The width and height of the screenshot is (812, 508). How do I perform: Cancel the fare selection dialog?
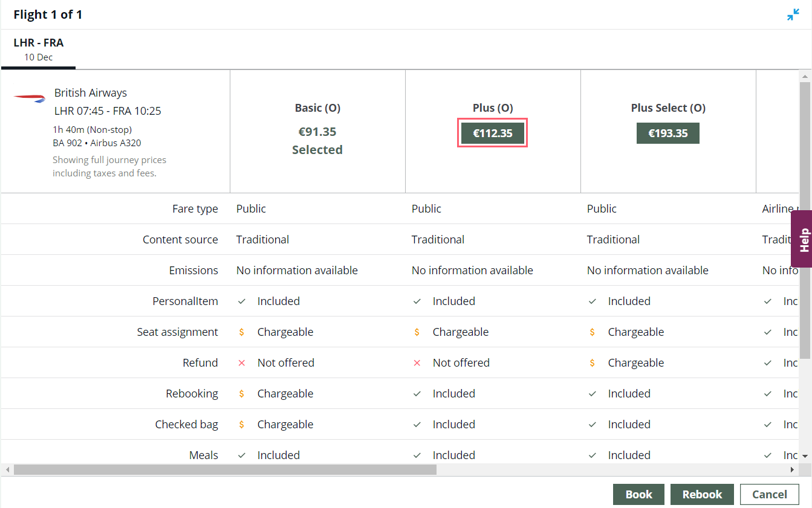(769, 494)
